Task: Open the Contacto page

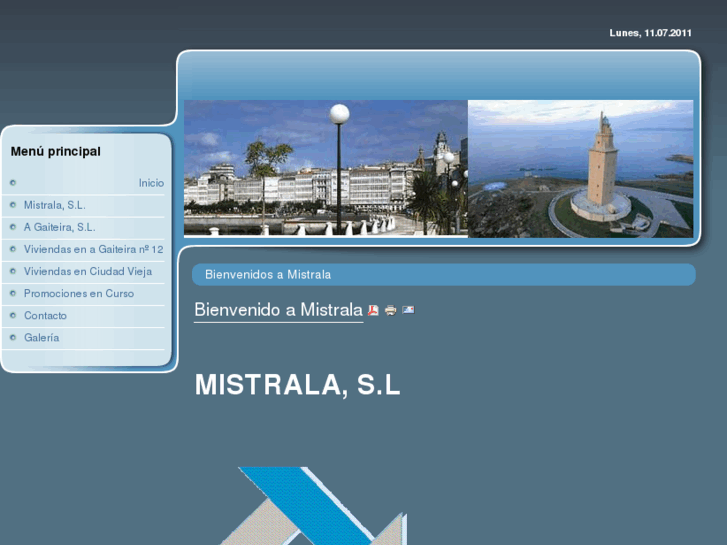Action: (x=45, y=315)
